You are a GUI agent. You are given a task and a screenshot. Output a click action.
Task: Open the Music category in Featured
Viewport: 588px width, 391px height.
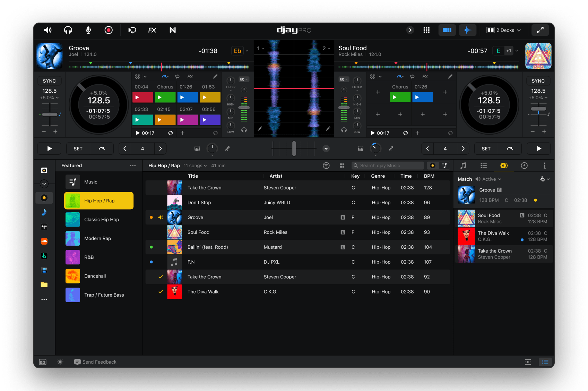coord(99,182)
